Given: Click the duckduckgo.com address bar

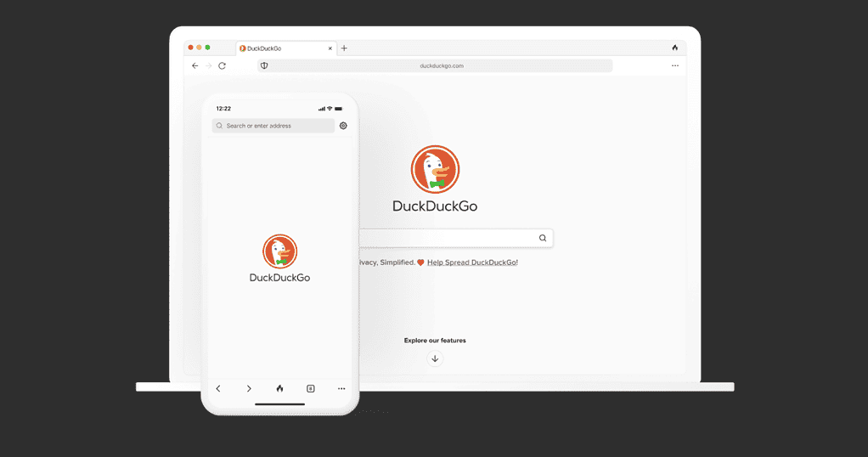Looking at the screenshot, I should 435,65.
